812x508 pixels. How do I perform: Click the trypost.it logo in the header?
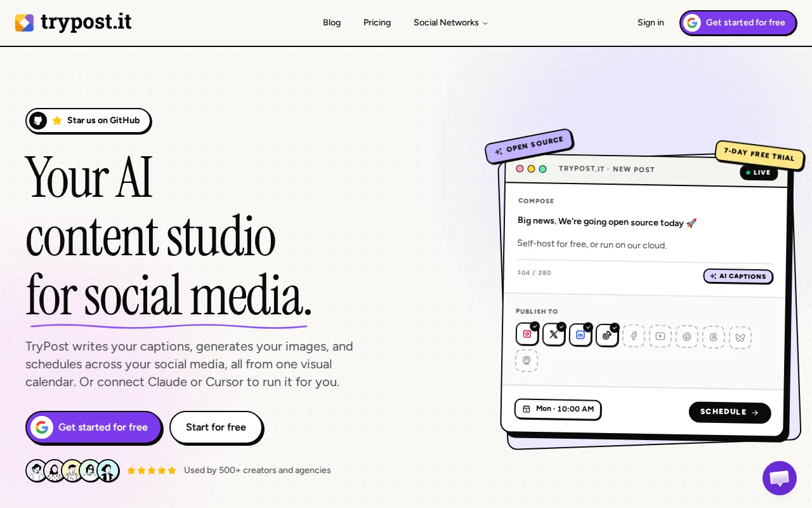pos(74,23)
